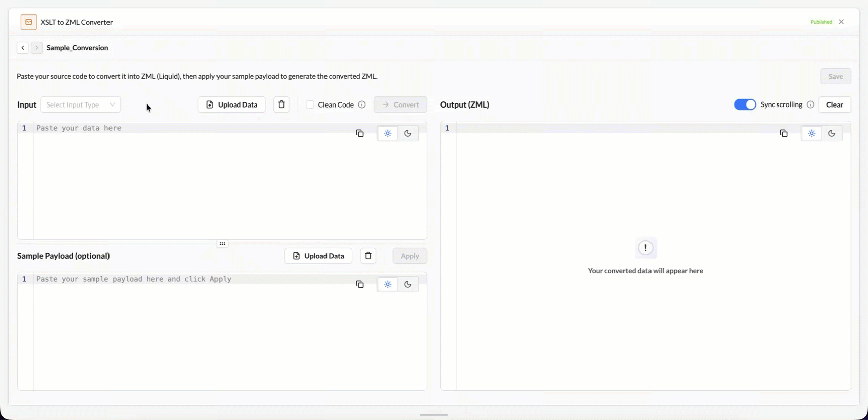Delete Input data with trash icon
The image size is (868, 420).
[x=281, y=104]
